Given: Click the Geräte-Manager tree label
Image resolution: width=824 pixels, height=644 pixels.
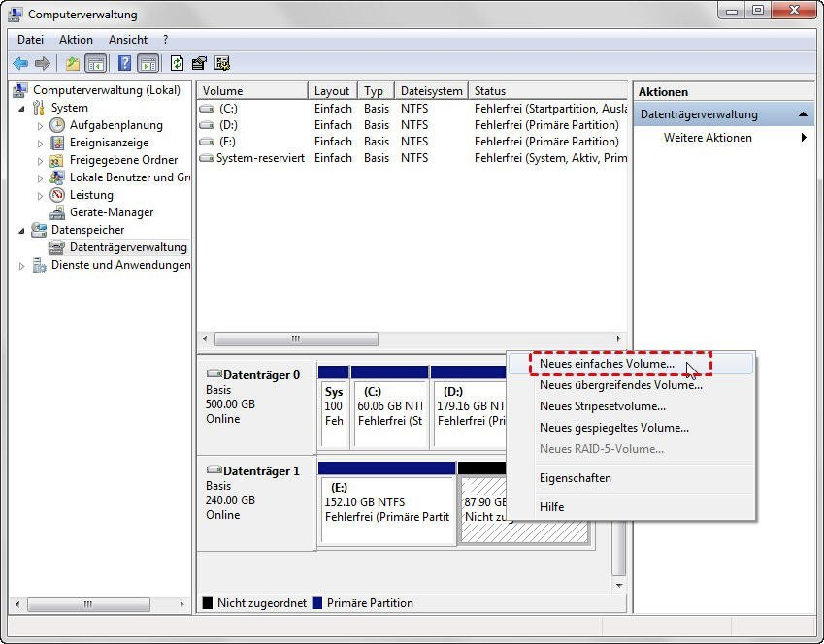Looking at the screenshot, I should point(112,212).
